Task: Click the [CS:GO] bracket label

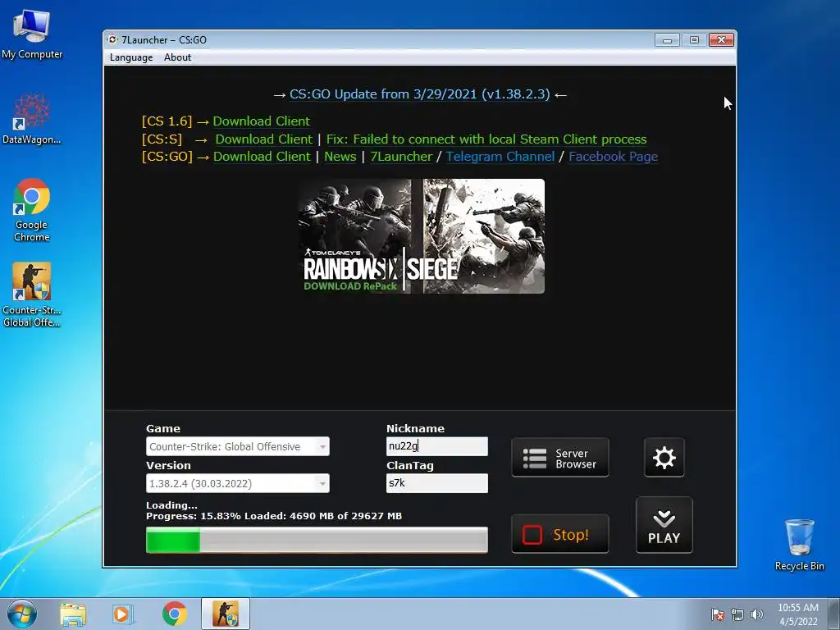Action: point(167,157)
